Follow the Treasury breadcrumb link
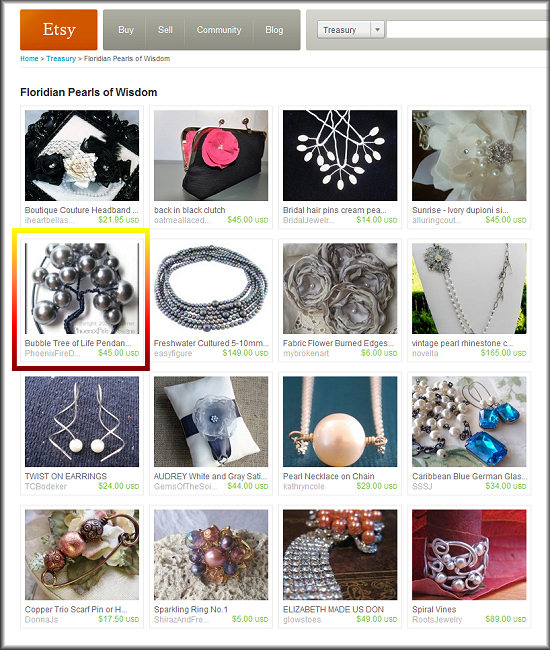550x650 pixels. [x=61, y=58]
